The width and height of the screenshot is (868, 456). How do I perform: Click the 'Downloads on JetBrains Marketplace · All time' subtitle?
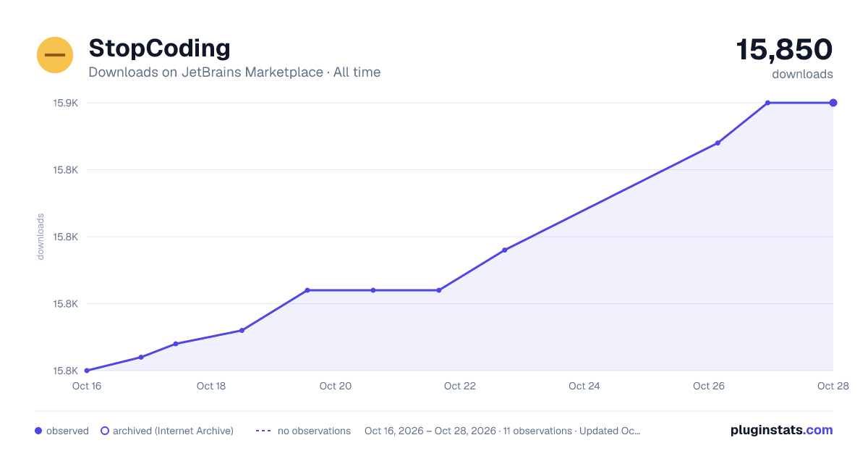pos(234,72)
